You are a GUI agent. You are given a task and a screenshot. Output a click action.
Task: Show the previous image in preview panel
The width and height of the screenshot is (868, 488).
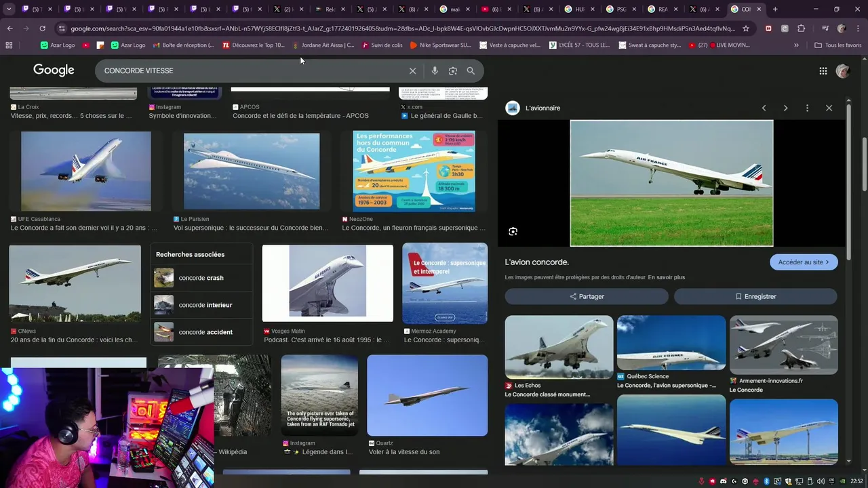764,108
